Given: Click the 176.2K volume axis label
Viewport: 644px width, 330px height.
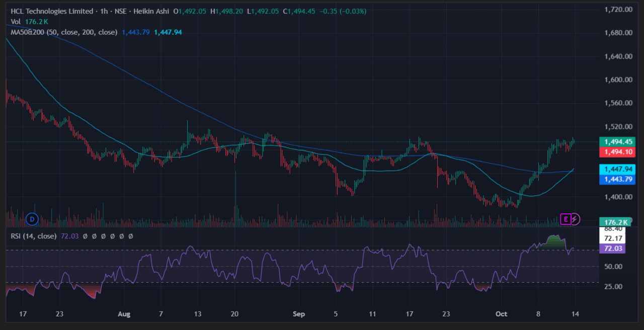Looking at the screenshot, I should point(616,222).
